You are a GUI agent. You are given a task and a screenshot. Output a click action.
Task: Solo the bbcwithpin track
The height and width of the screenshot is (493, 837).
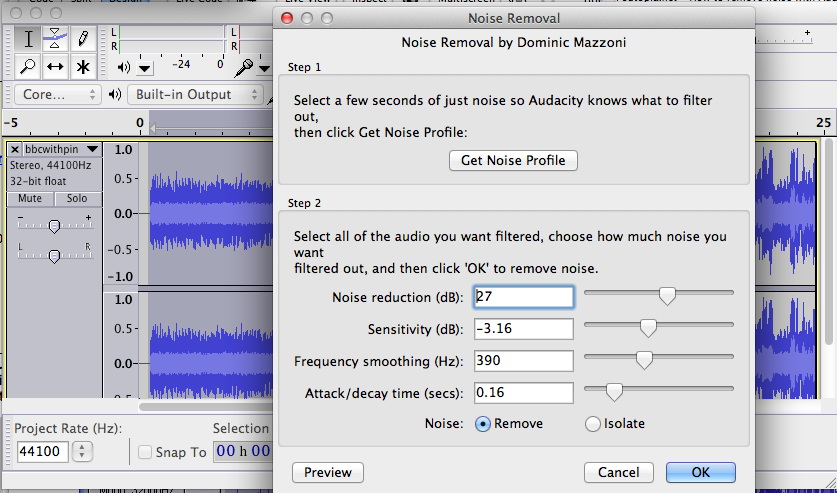pyautogui.click(x=77, y=199)
